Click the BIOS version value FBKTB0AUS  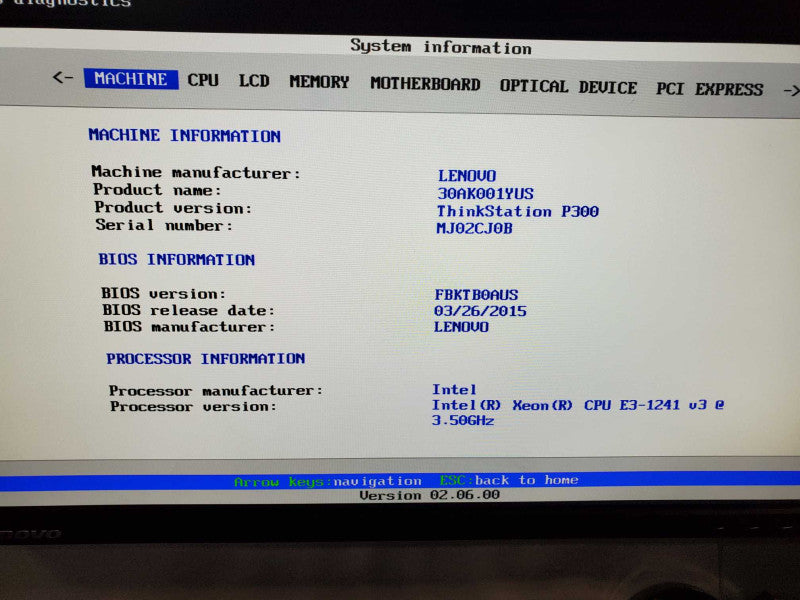click(x=476, y=295)
